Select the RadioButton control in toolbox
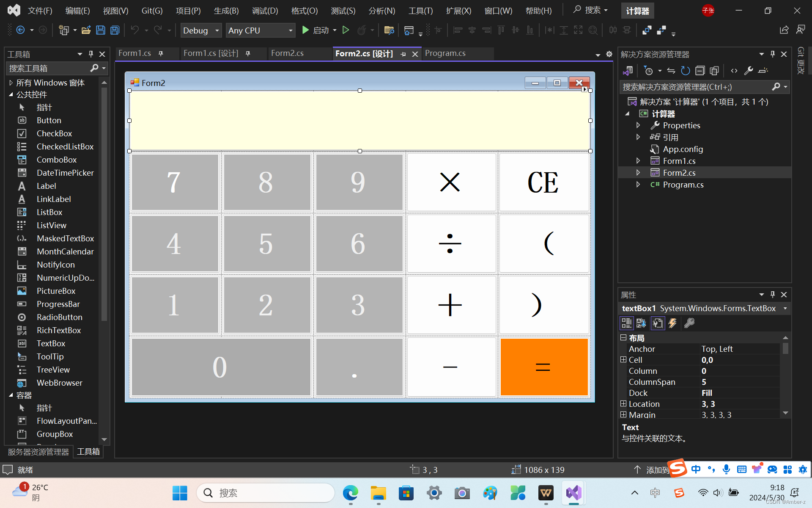The width and height of the screenshot is (812, 508). pos(59,317)
